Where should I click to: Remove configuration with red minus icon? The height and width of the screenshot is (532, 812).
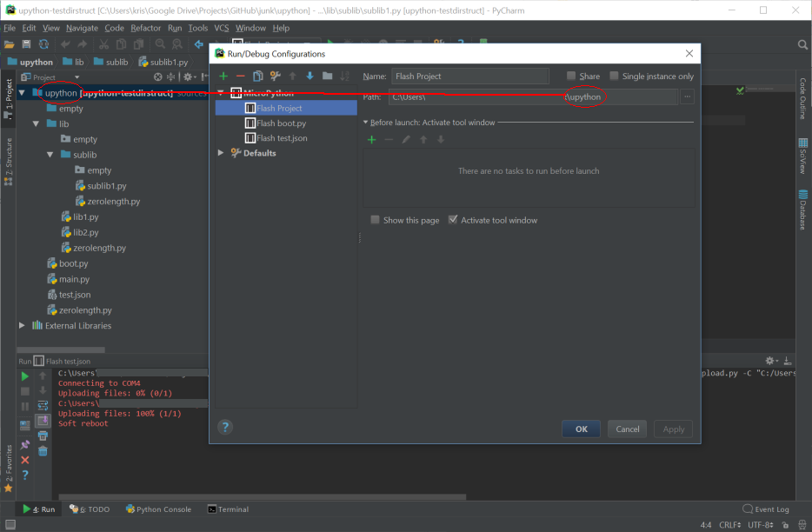coord(240,76)
